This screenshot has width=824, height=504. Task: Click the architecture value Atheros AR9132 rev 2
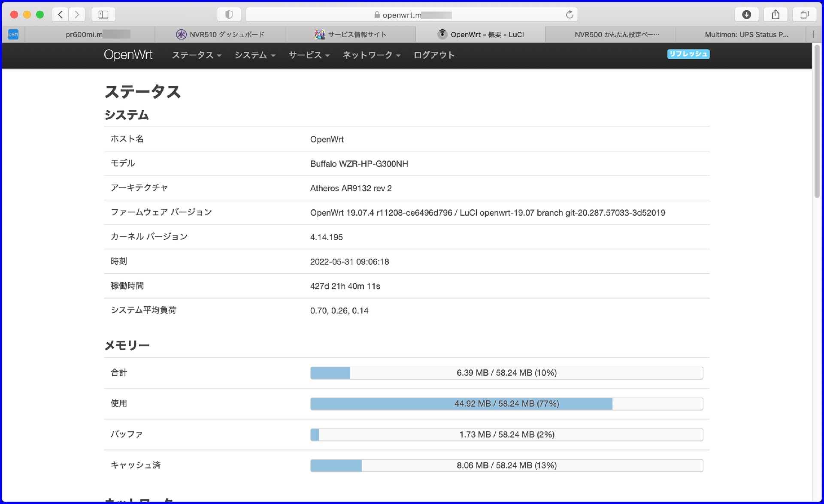tap(351, 188)
